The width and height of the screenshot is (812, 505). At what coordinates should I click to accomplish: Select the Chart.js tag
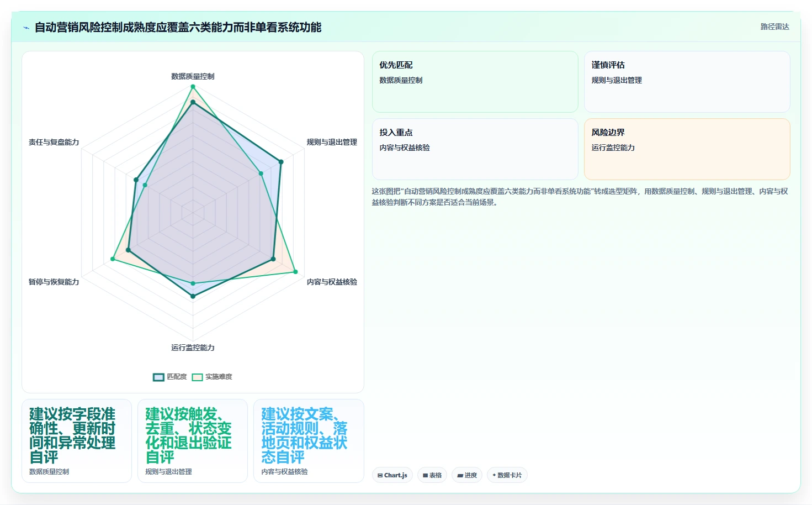[x=392, y=475]
